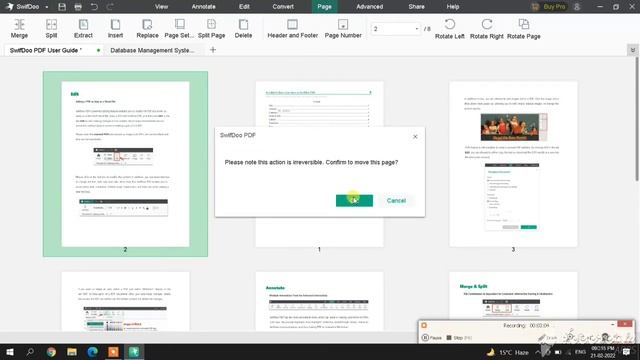Open the Help menu

click(453, 7)
